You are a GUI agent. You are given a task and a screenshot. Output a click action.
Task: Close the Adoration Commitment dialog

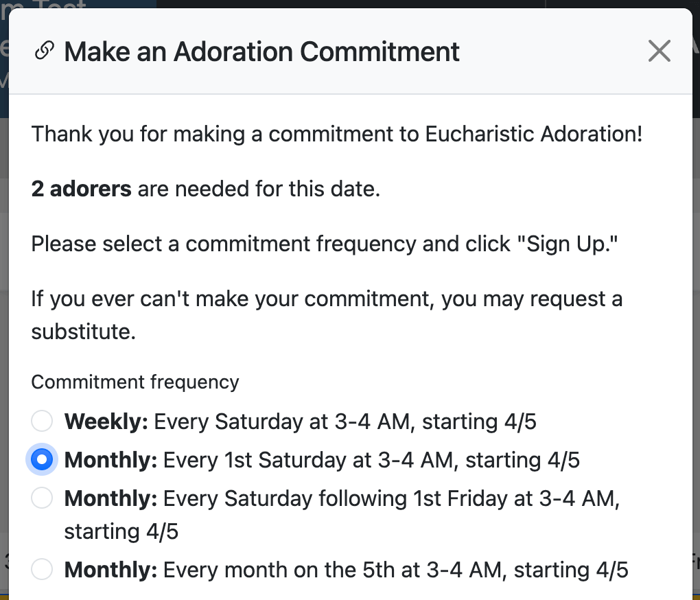(659, 51)
